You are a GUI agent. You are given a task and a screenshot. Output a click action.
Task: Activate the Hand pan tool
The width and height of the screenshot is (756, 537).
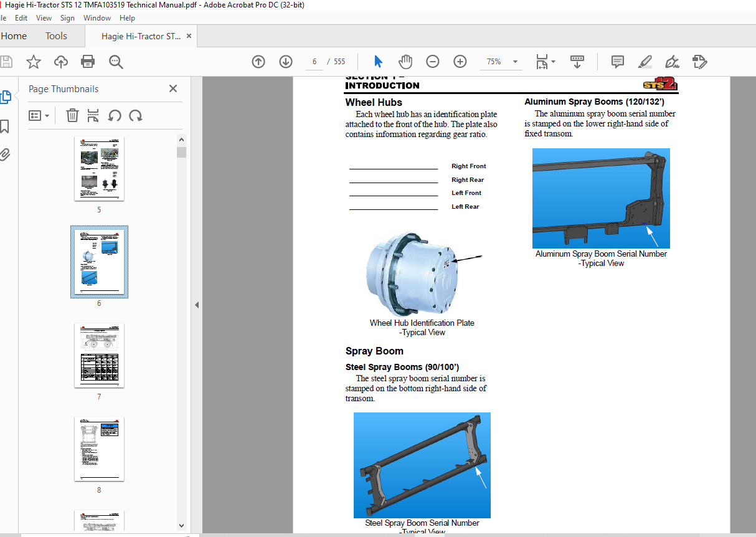coord(405,62)
